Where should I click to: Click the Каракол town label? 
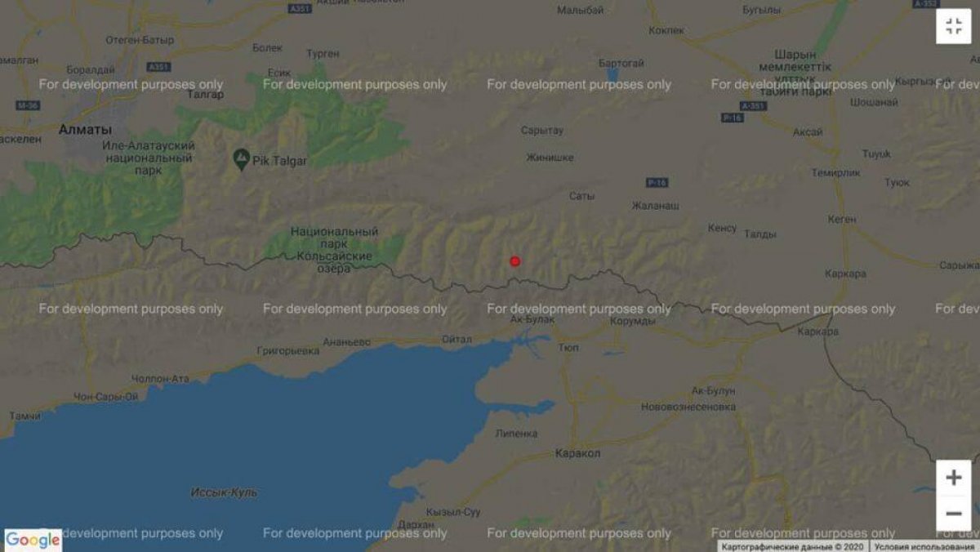point(577,452)
